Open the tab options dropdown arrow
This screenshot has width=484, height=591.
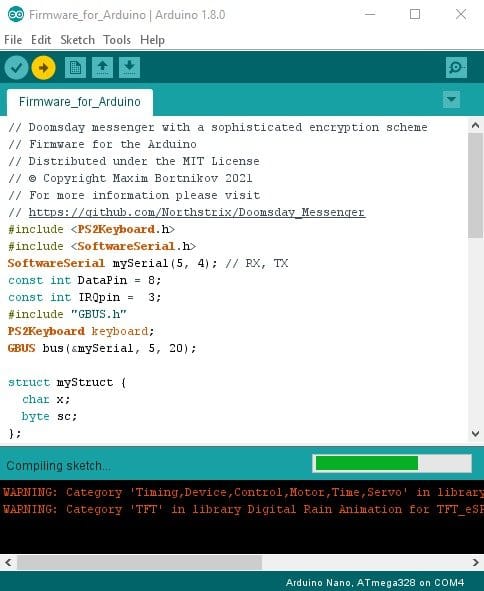[451, 100]
